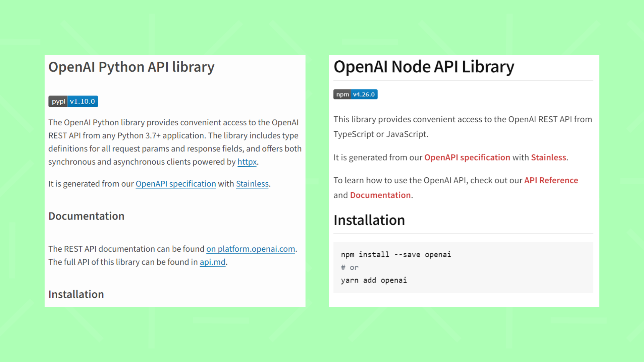Image resolution: width=644 pixels, height=362 pixels.
Task: Click red OpenAPI specification link in Node panel
Action: point(467,158)
